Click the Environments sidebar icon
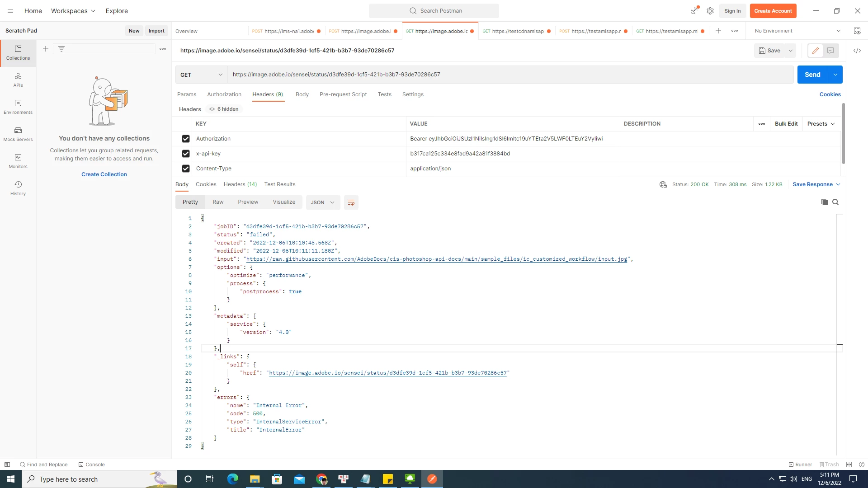This screenshot has height=488, width=868. pos(18,107)
